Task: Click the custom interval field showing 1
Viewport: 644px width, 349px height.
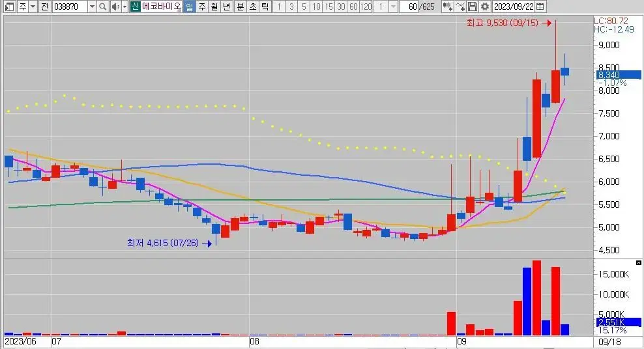Action: click(381, 7)
